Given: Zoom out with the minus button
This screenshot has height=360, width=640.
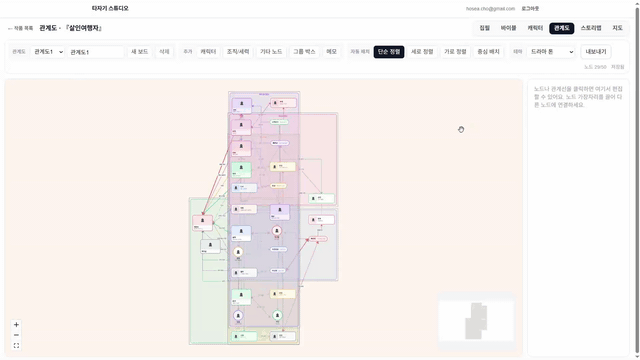Looking at the screenshot, I should click(16, 335).
